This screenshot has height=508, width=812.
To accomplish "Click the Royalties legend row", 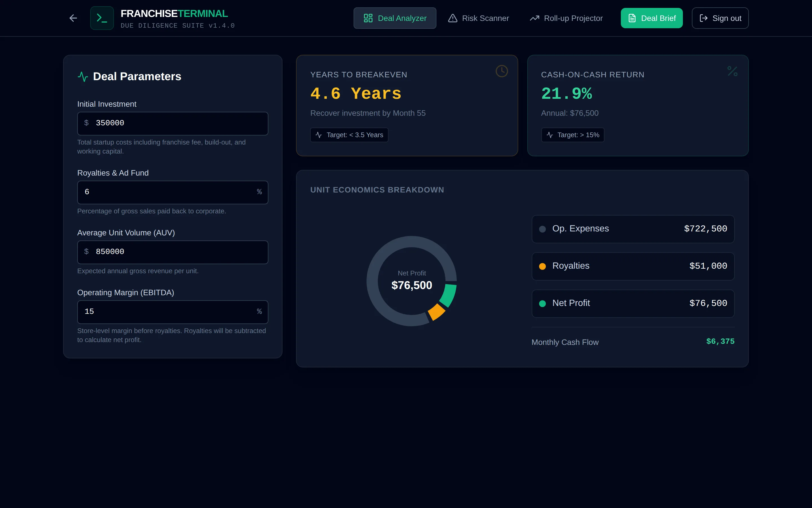I will point(633,266).
